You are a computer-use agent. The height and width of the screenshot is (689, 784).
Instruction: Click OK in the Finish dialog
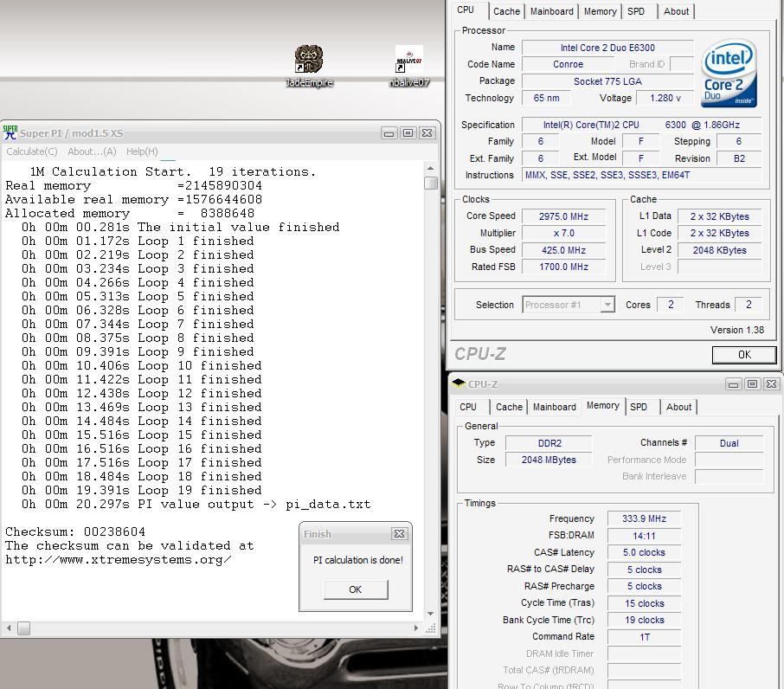tap(356, 589)
